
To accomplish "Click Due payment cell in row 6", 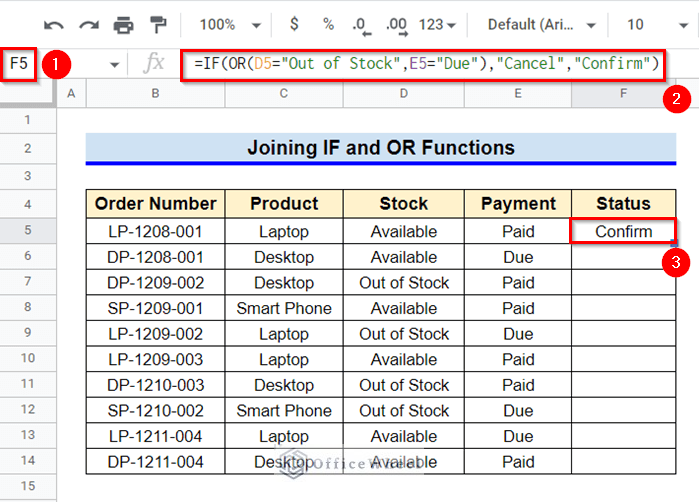I will (518, 257).
